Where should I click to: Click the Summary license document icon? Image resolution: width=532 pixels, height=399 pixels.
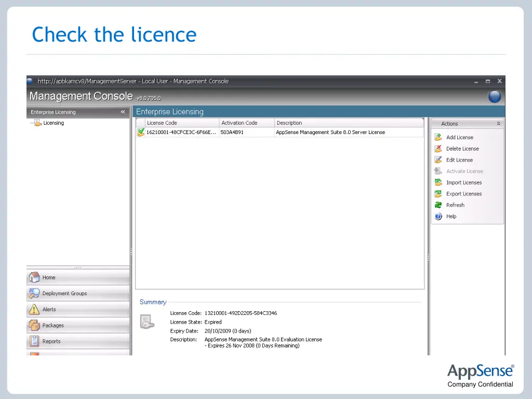pyautogui.click(x=147, y=322)
